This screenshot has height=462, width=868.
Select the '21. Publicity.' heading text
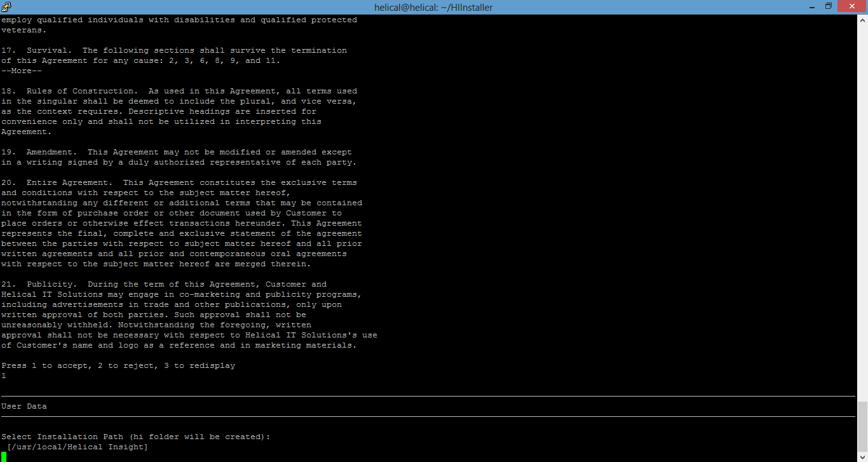(x=39, y=284)
